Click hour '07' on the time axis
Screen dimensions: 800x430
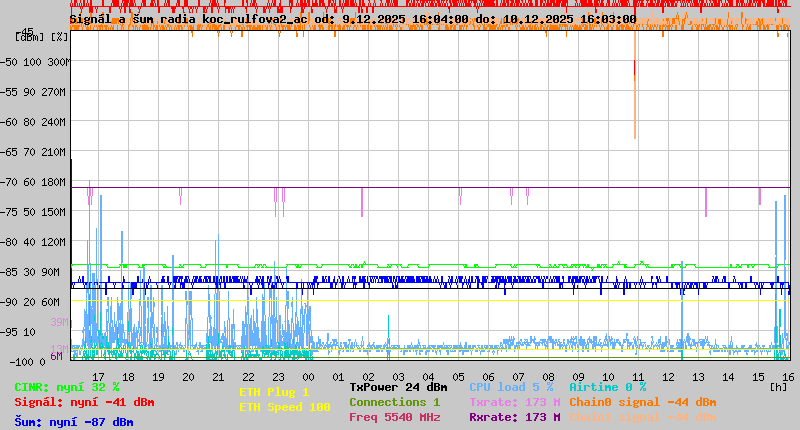(518, 377)
